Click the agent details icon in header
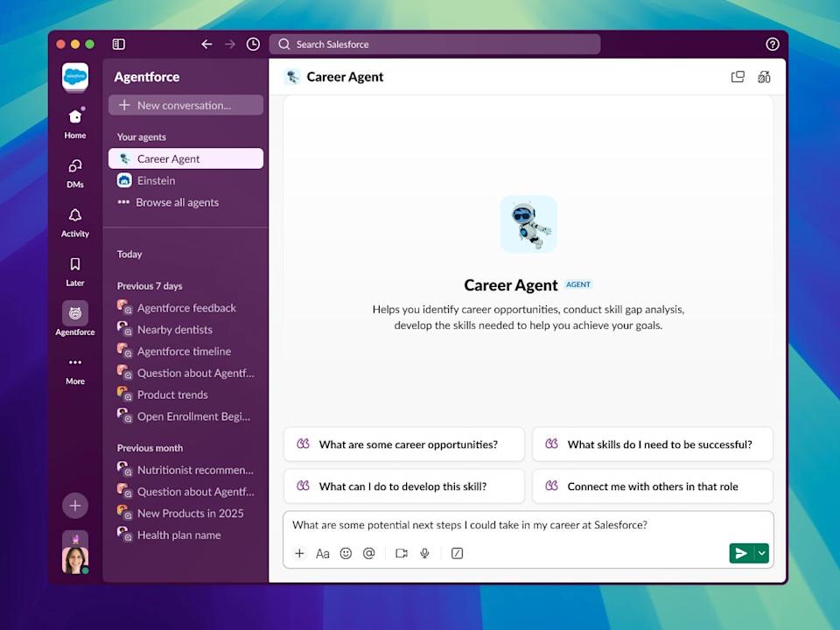The width and height of the screenshot is (840, 630). pyautogui.click(x=764, y=77)
